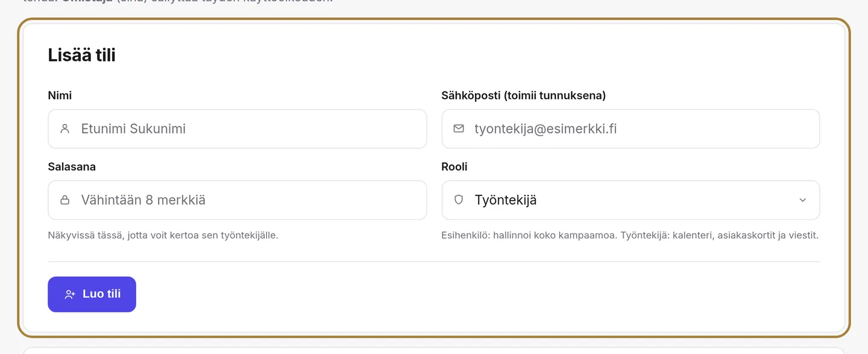Click the Nimi field label
This screenshot has width=868, height=354.
60,96
